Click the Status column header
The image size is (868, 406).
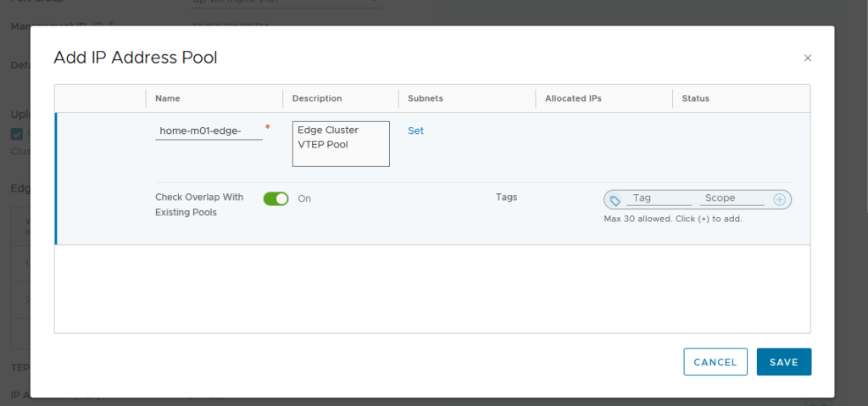(695, 98)
